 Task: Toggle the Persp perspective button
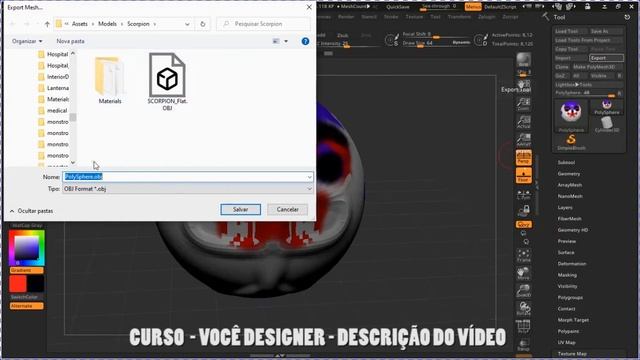523,158
